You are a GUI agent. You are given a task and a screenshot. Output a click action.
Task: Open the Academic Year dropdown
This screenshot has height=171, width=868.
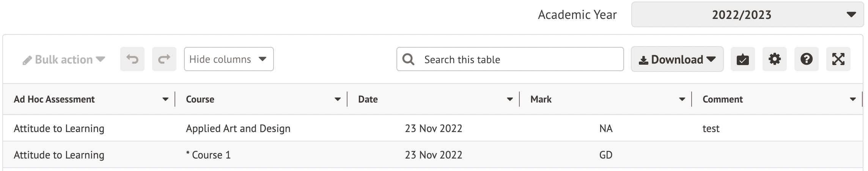click(x=747, y=15)
